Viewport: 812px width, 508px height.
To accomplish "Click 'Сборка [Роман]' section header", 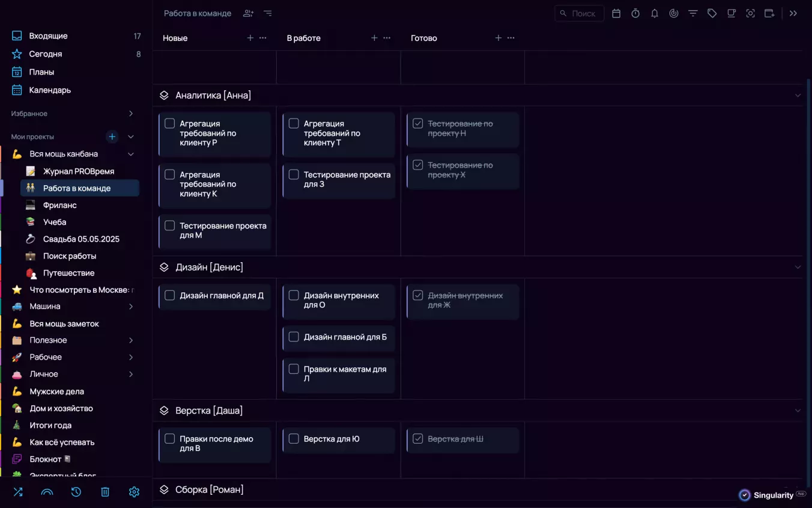I will tap(209, 489).
